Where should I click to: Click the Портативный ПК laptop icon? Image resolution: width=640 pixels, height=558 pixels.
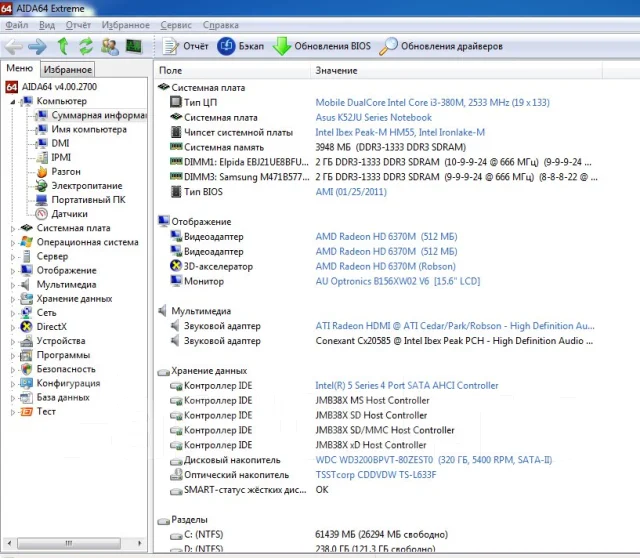click(x=41, y=200)
